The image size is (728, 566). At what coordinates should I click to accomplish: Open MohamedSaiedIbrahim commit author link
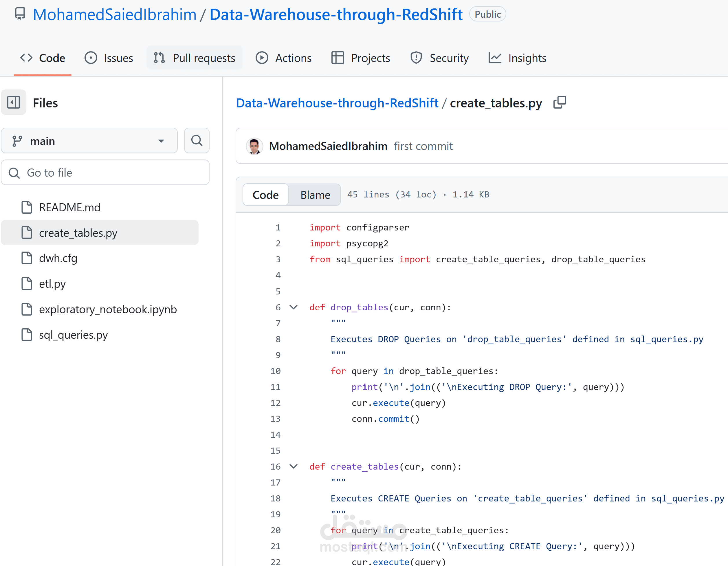328,146
